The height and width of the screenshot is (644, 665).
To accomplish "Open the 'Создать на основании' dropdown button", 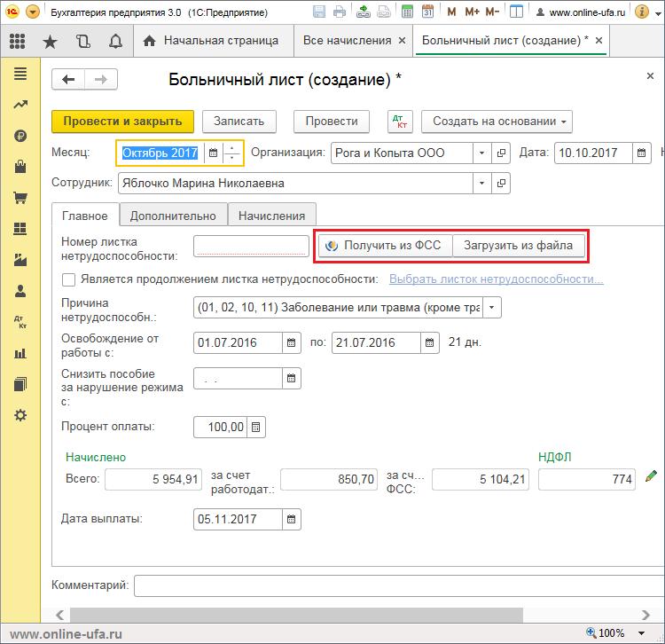I will pos(497,122).
